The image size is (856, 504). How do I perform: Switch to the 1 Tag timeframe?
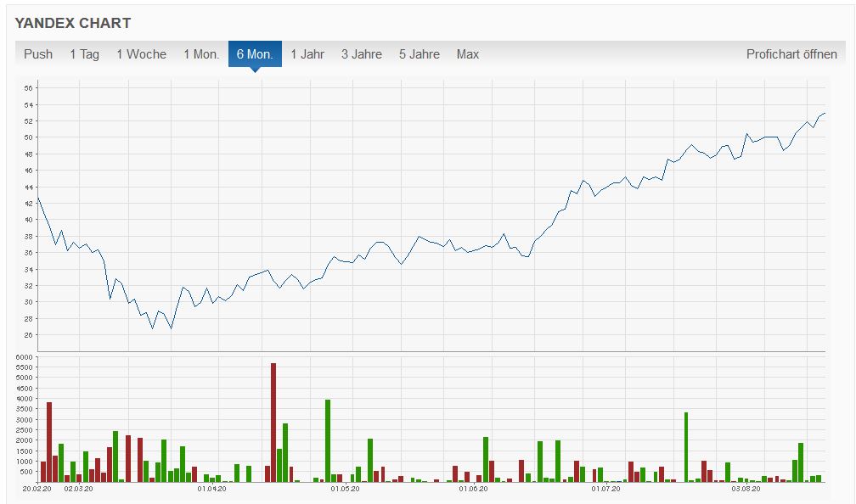pos(85,54)
